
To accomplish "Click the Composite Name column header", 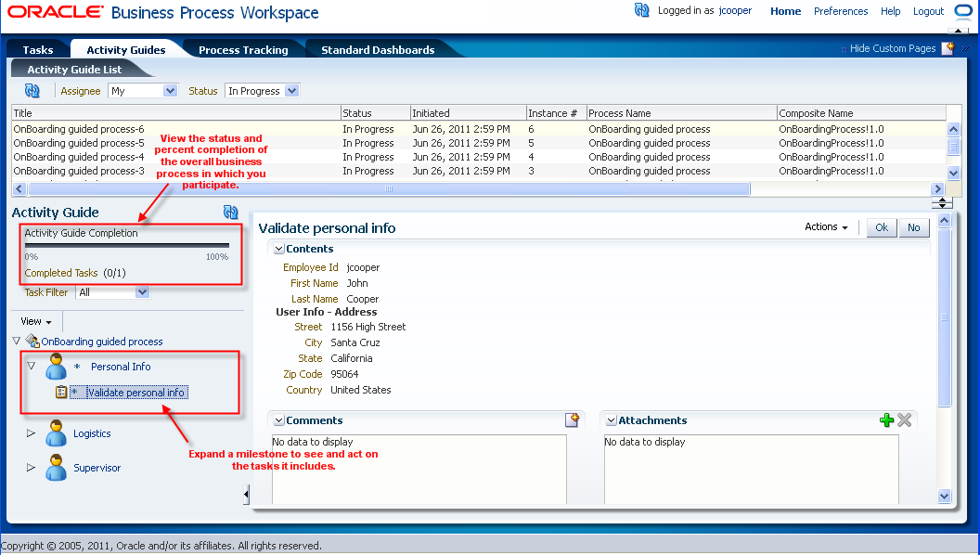I will click(861, 113).
